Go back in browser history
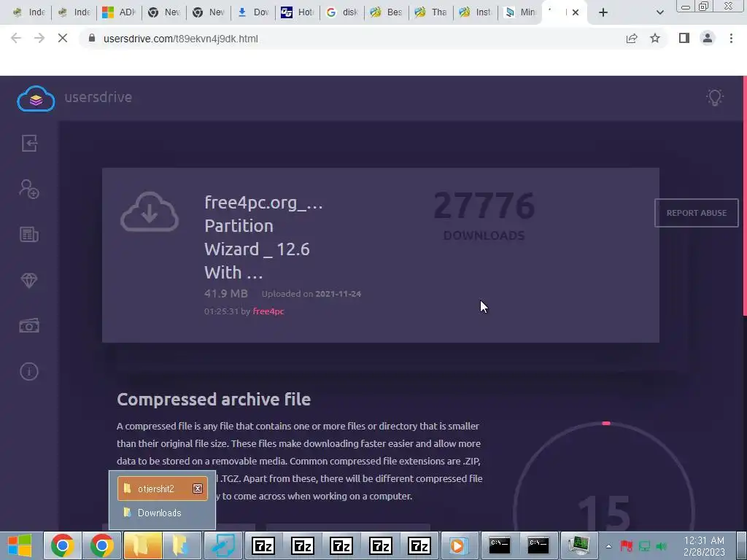Viewport: 747px width, 560px height. [x=16, y=38]
